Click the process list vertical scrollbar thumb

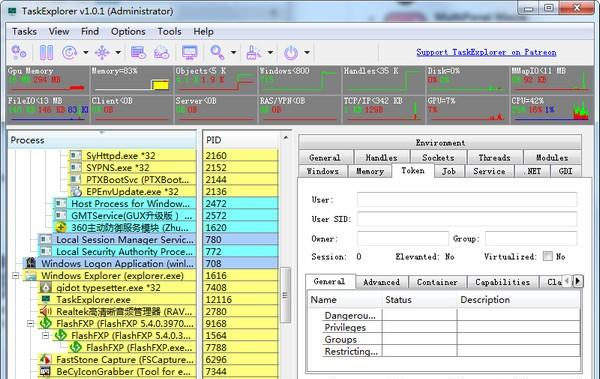[285, 295]
